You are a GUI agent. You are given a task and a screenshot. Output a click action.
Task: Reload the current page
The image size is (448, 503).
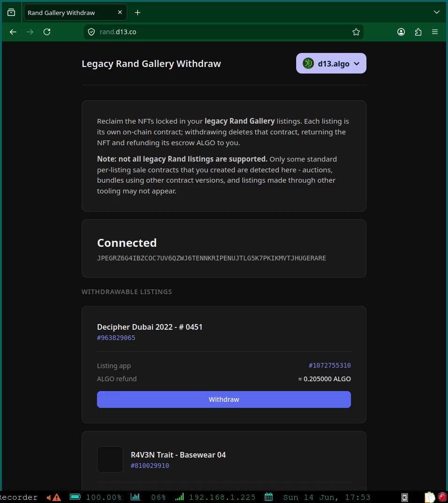(47, 32)
